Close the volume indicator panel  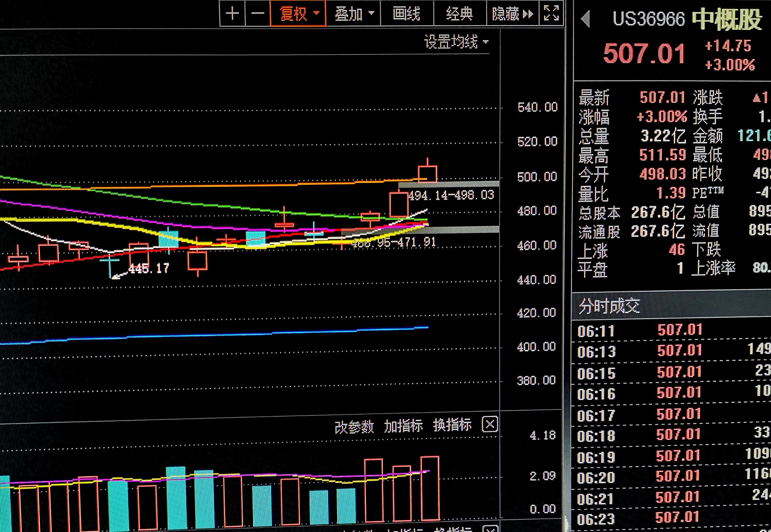(x=490, y=424)
